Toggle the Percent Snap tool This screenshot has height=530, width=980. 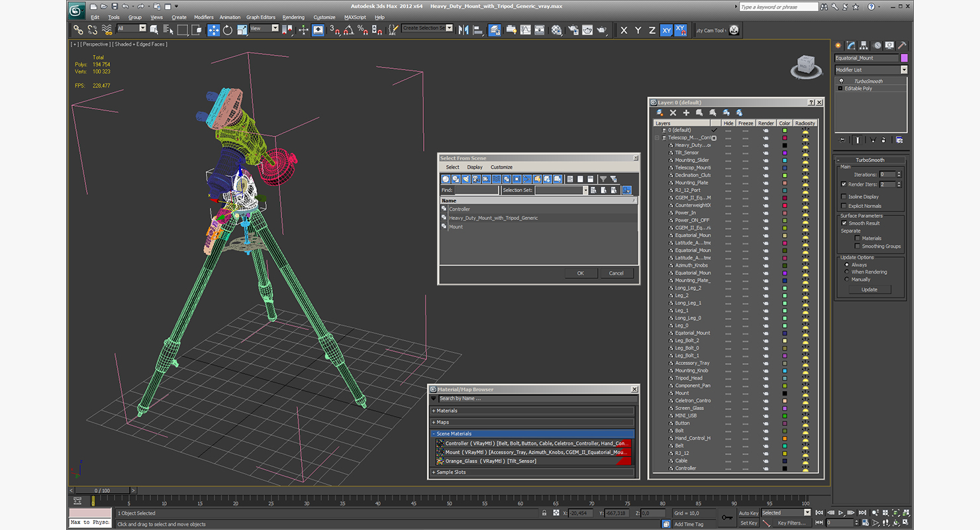[363, 30]
